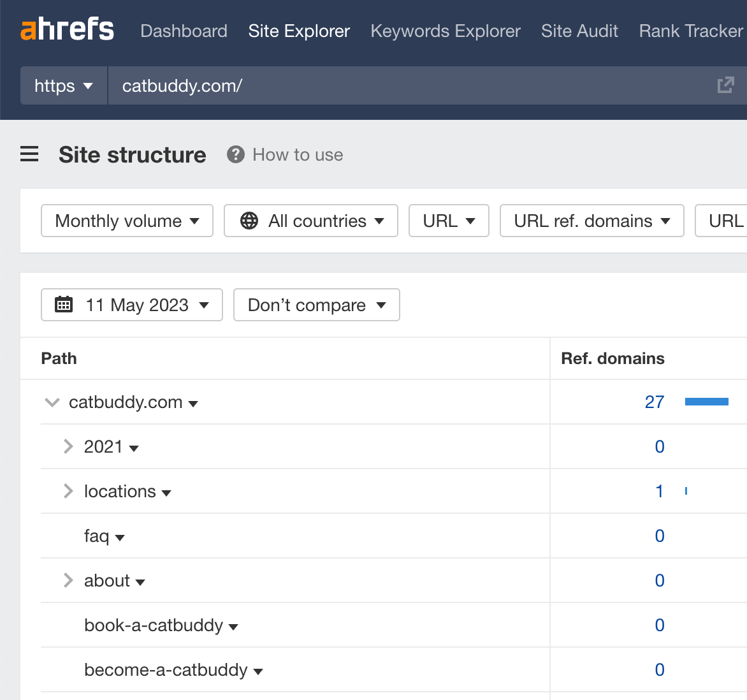Expand the locations path row

(68, 491)
